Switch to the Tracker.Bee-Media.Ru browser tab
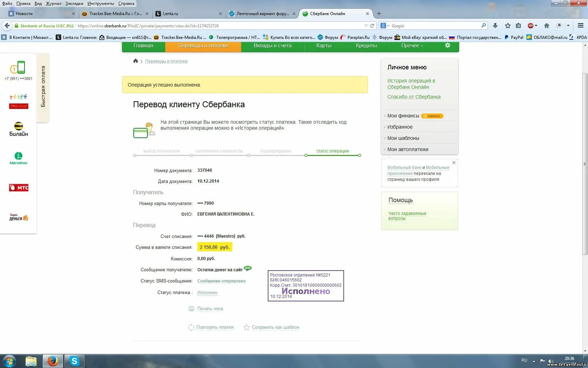The height and width of the screenshot is (368, 588). (115, 14)
